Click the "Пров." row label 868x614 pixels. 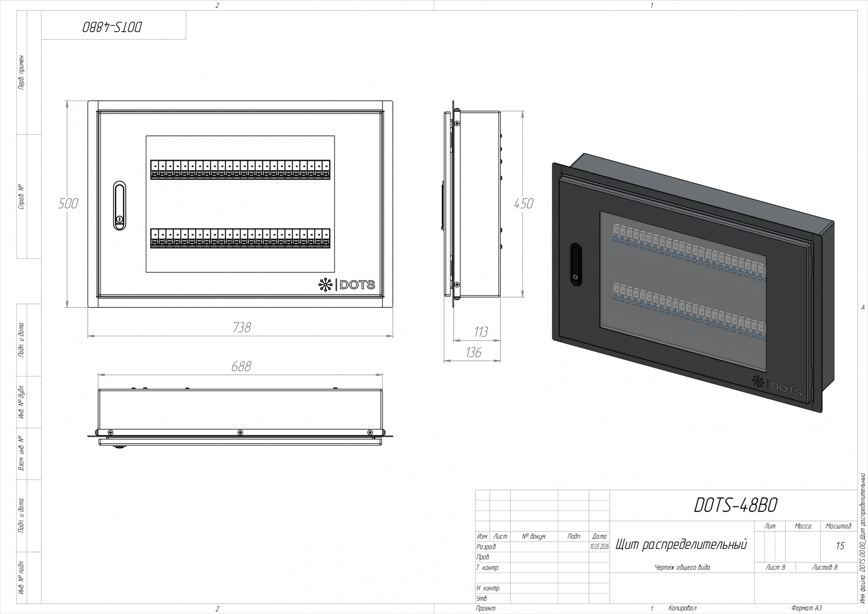point(483,557)
